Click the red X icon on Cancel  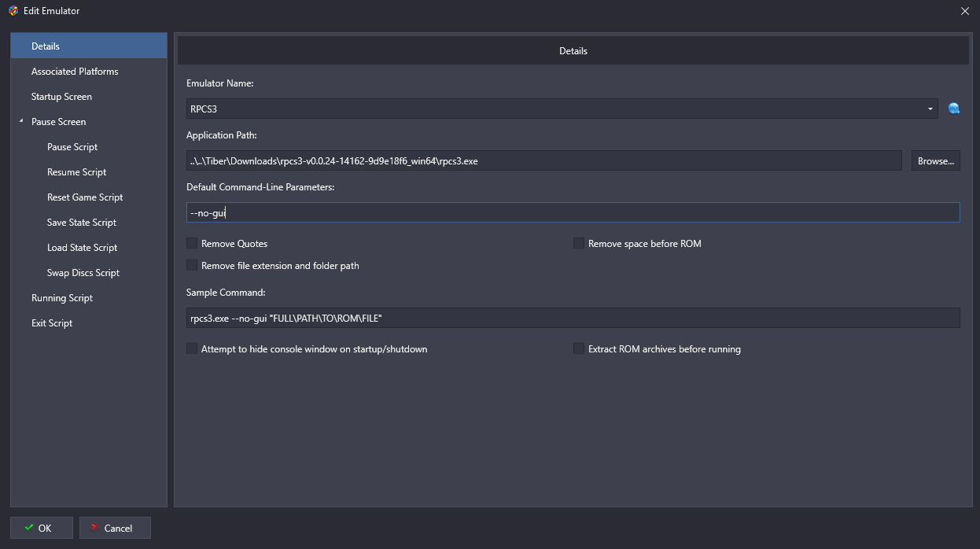point(95,528)
